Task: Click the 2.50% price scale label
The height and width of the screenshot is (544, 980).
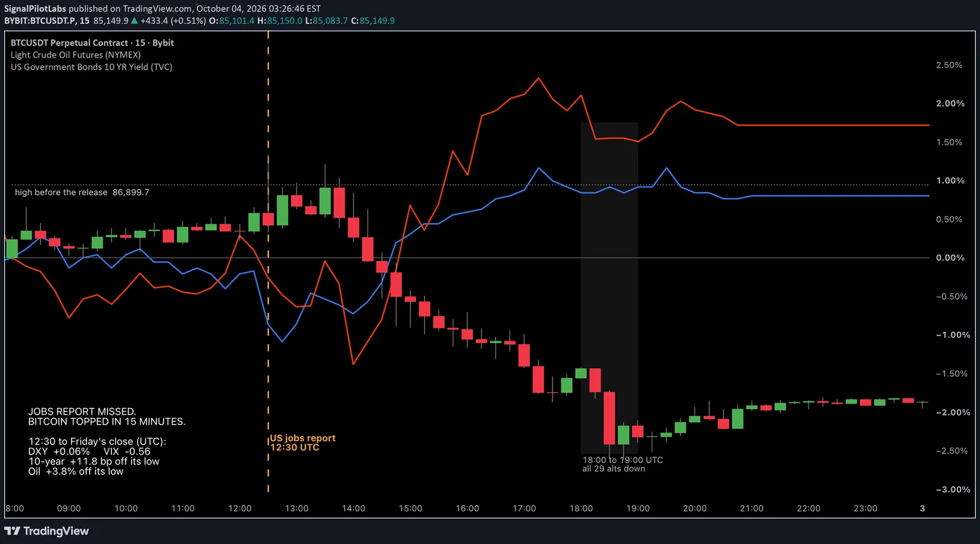Action: click(x=949, y=65)
